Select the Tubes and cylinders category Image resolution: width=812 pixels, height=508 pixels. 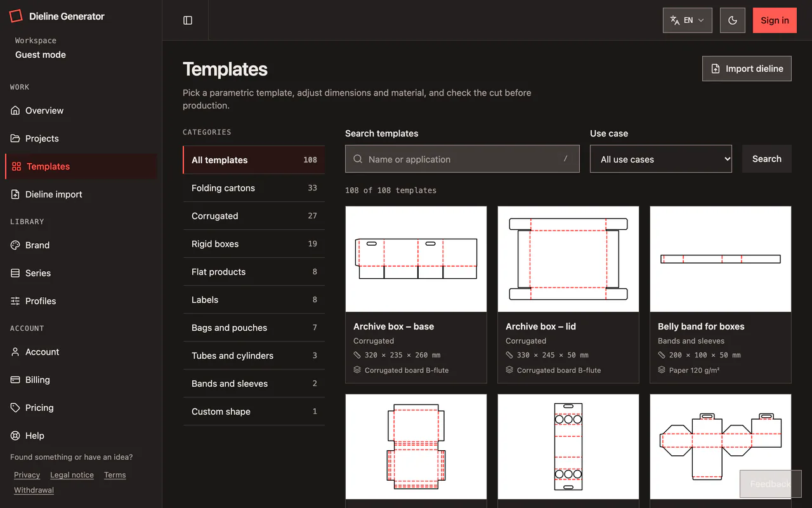point(254,356)
